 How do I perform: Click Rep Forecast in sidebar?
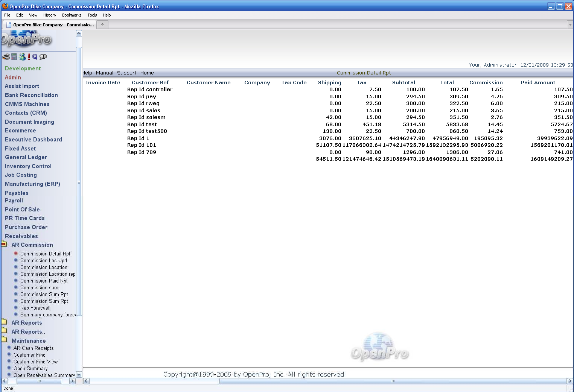[x=35, y=308]
